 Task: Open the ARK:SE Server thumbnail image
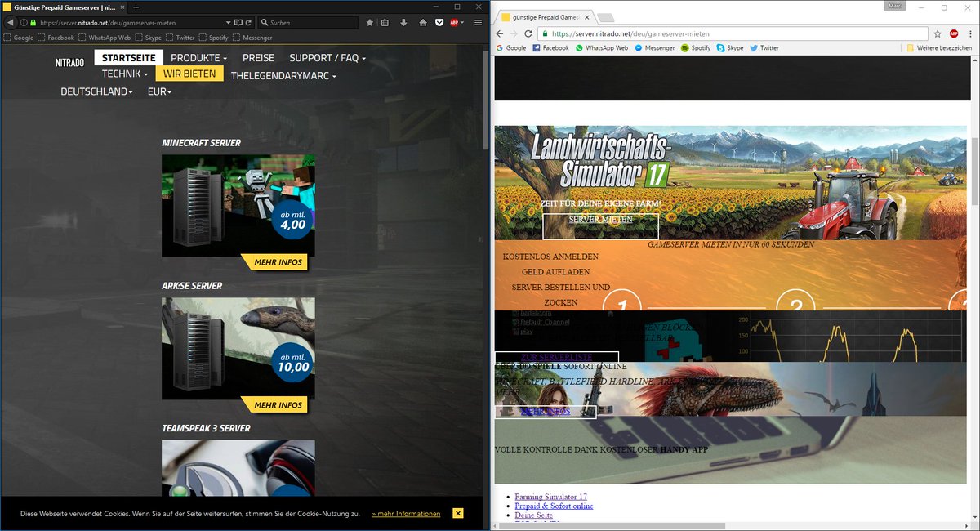pos(238,348)
